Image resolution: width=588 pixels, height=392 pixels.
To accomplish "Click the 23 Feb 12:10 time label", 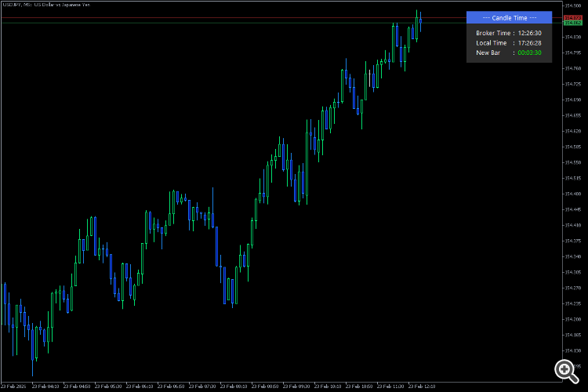I will (422, 386).
